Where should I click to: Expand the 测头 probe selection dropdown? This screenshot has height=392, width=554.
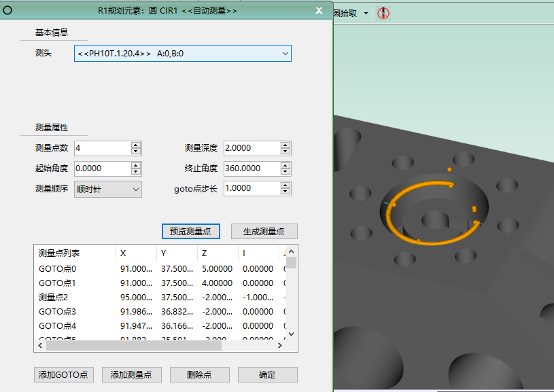285,54
